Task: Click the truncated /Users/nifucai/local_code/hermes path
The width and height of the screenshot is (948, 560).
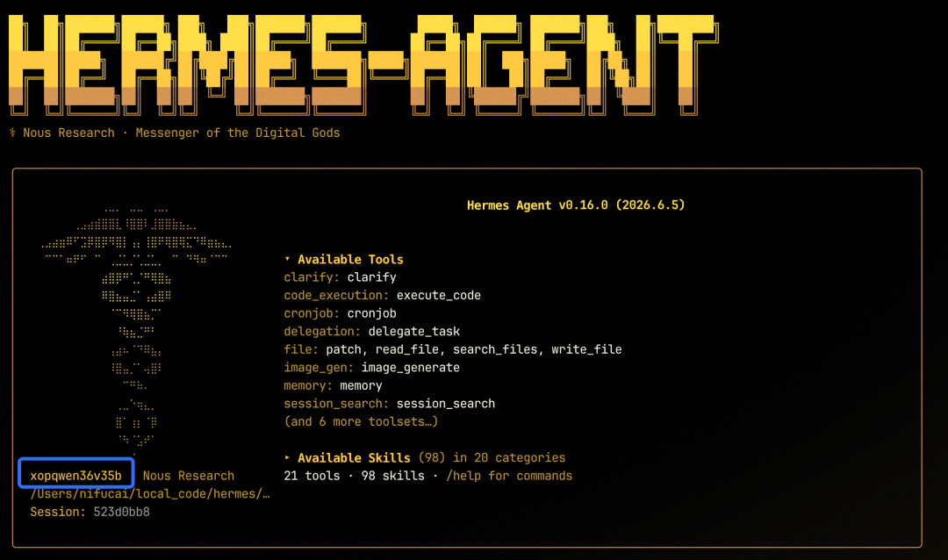Action: coord(150,493)
